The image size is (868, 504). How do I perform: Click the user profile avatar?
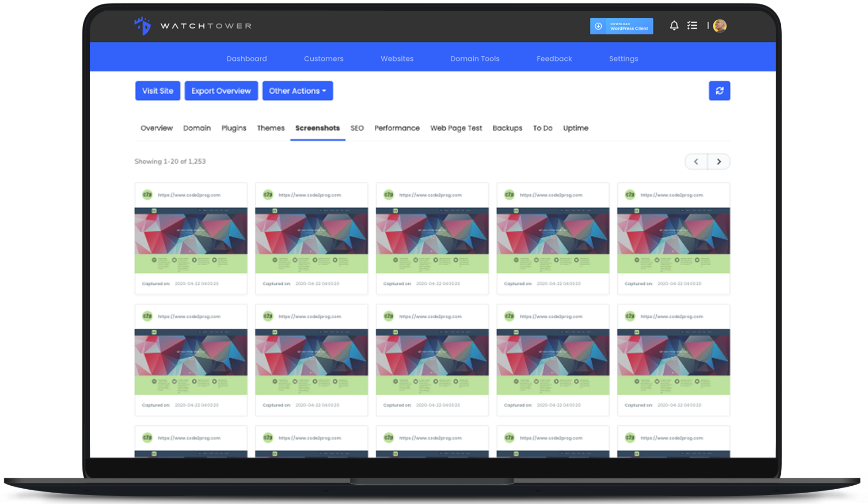[719, 26]
